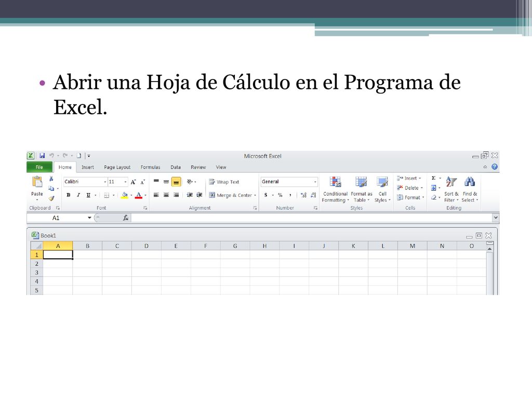Screen dimensions: 532x399
Task: Click Decrease Indent icon
Action: pos(190,195)
